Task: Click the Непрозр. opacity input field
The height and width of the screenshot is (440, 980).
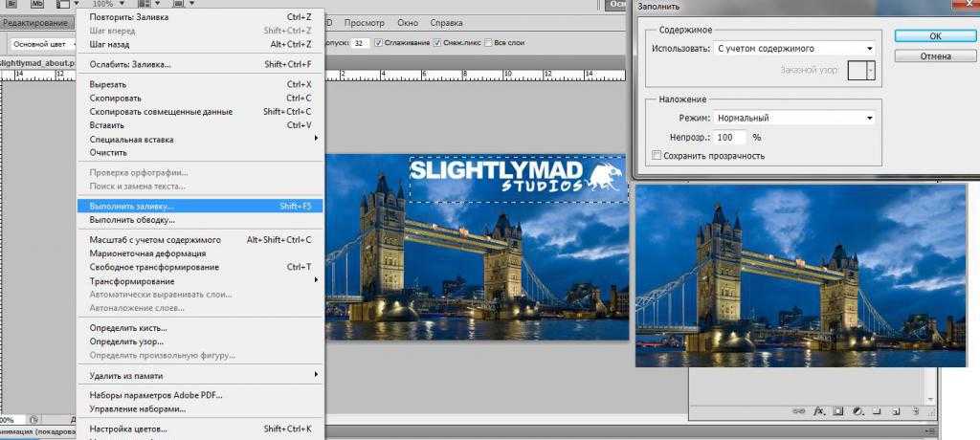Action: pos(730,137)
